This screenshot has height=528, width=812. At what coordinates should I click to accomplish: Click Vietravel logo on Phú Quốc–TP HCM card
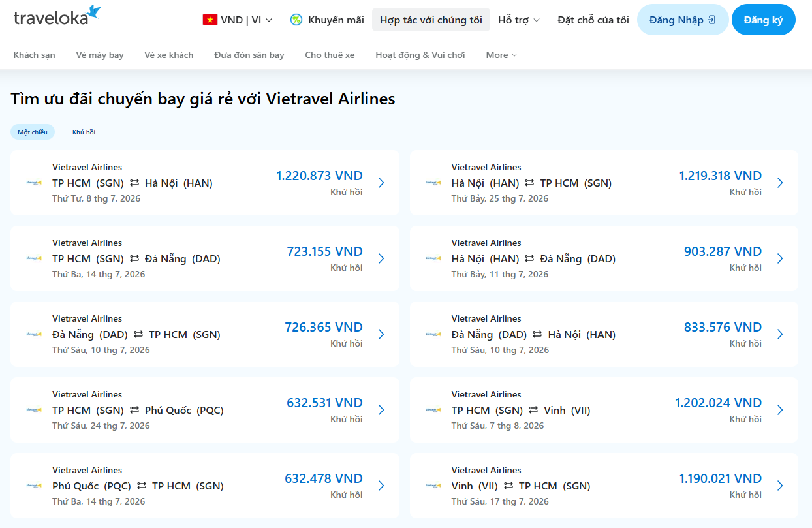coord(34,486)
